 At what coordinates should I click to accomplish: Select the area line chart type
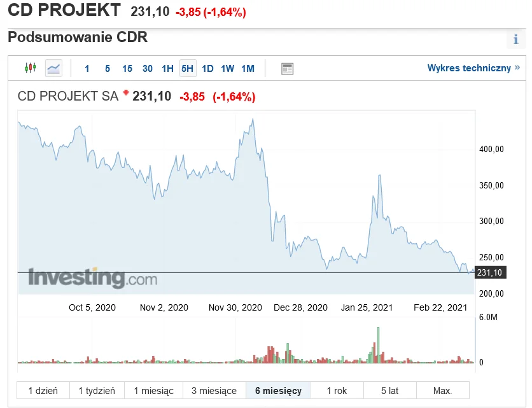click(x=53, y=68)
